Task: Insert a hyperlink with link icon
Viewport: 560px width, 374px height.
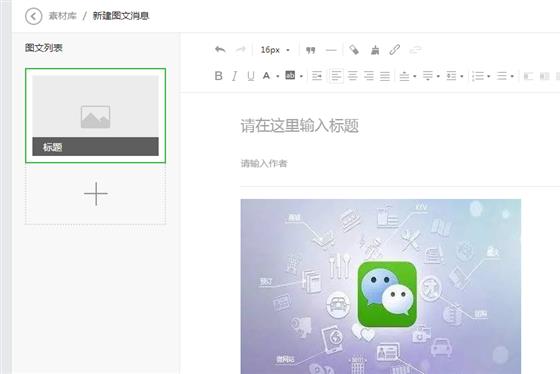Action: click(395, 50)
